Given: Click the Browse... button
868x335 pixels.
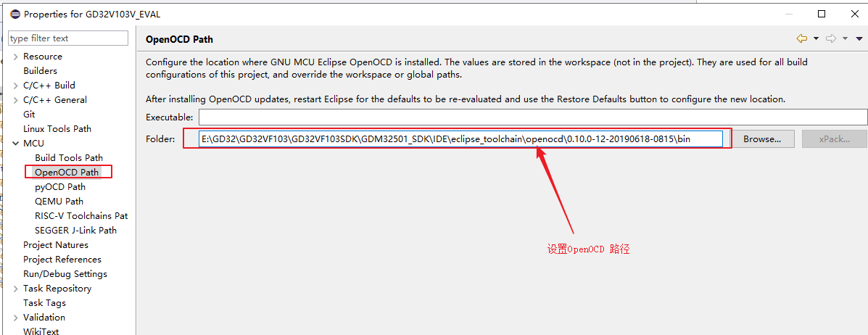Looking at the screenshot, I should [x=762, y=139].
